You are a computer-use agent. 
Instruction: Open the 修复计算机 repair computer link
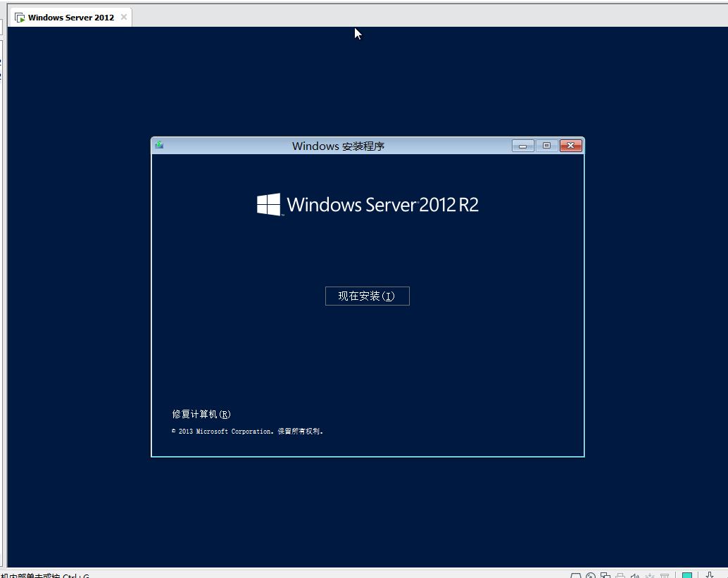click(x=201, y=414)
